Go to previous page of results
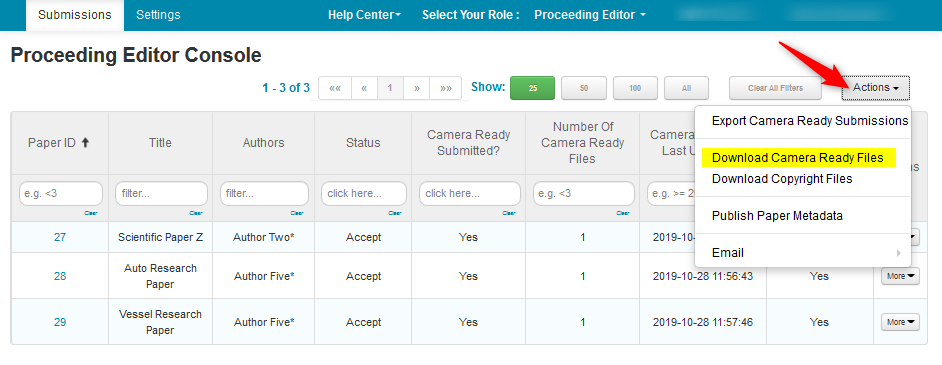 (x=364, y=88)
